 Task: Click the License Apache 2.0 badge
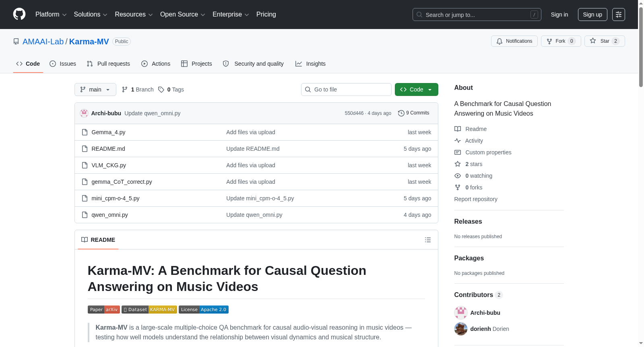pyautogui.click(x=204, y=310)
